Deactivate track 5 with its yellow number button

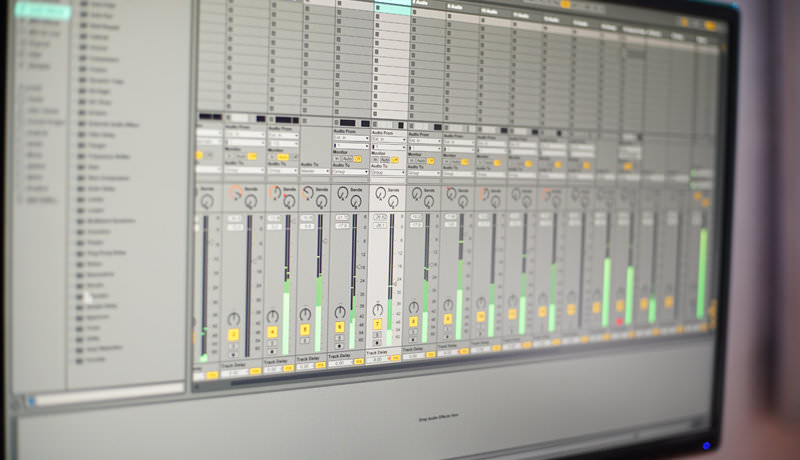[x=305, y=329]
